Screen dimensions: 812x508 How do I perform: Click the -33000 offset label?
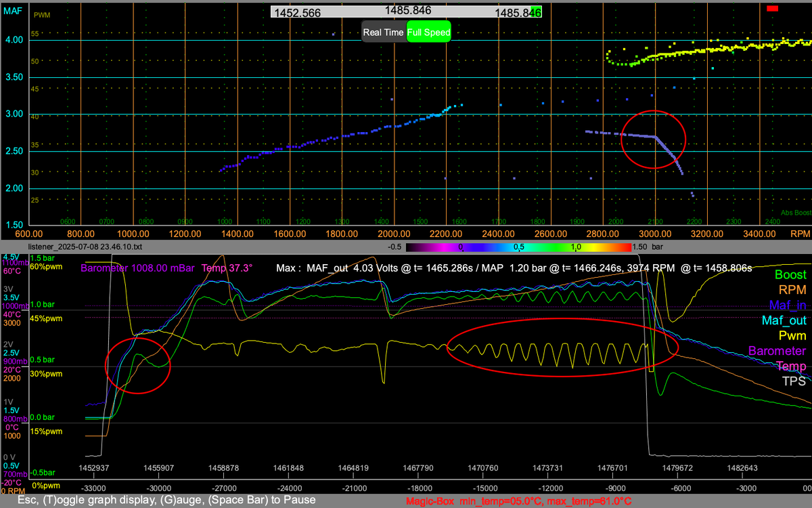93,488
